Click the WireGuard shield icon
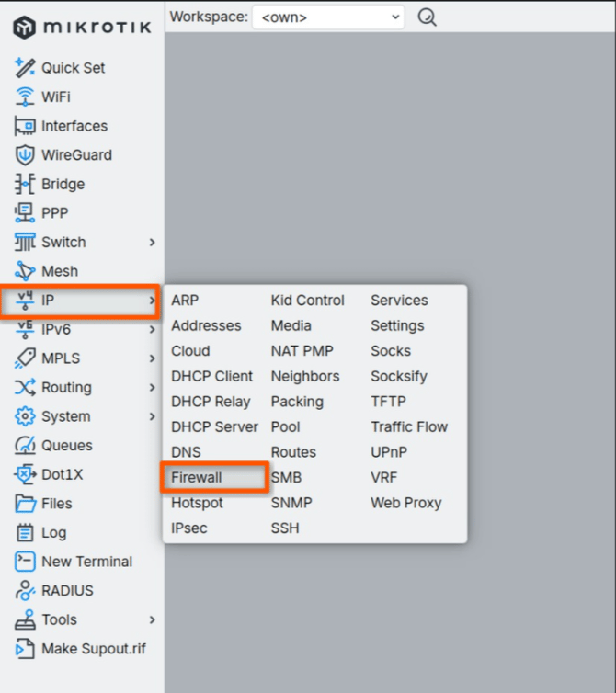 tap(25, 154)
